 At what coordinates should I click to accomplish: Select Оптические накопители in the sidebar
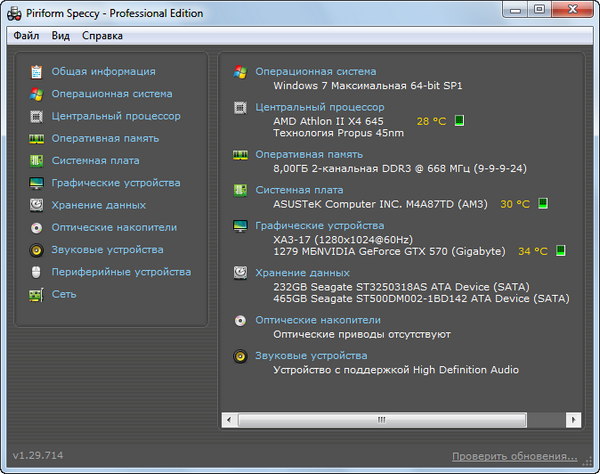[x=114, y=227]
